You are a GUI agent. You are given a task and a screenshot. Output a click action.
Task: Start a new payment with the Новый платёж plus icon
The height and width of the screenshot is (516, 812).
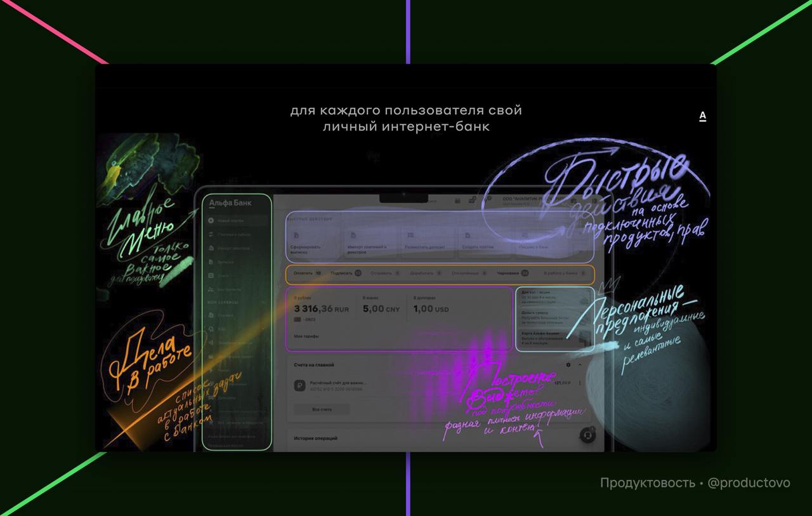[211, 221]
